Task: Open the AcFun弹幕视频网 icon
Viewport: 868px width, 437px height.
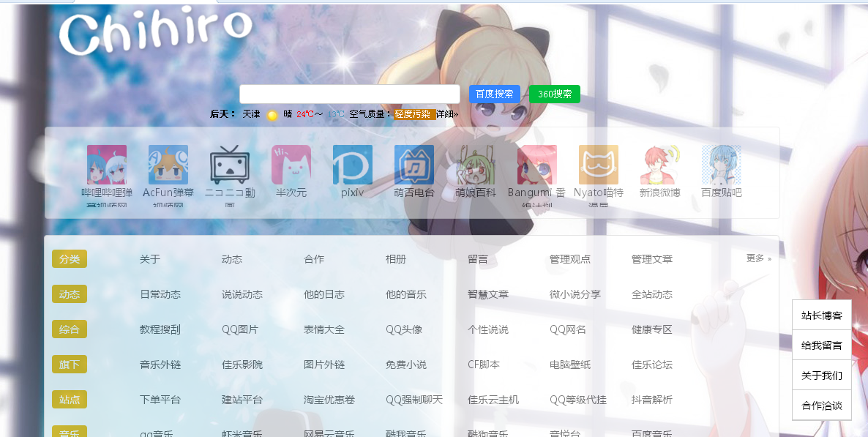Action: pyautogui.click(x=168, y=165)
